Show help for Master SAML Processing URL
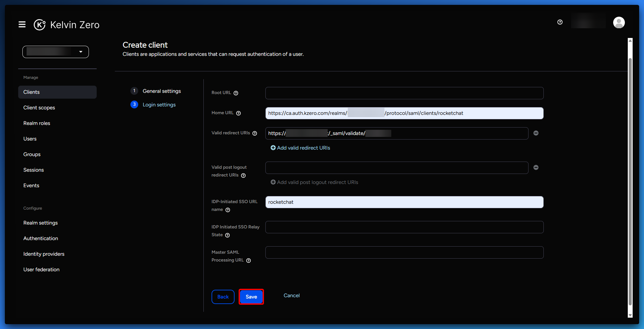Image resolution: width=644 pixels, height=329 pixels. pos(249,261)
